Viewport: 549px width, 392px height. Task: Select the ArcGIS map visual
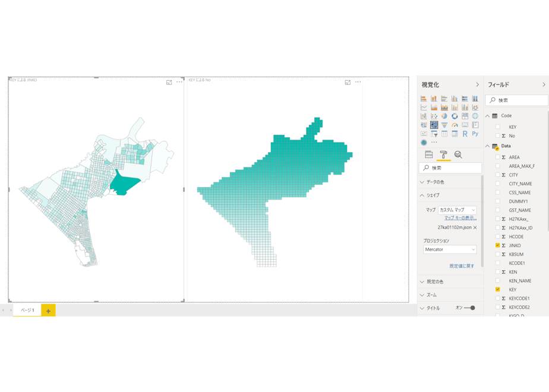424,143
